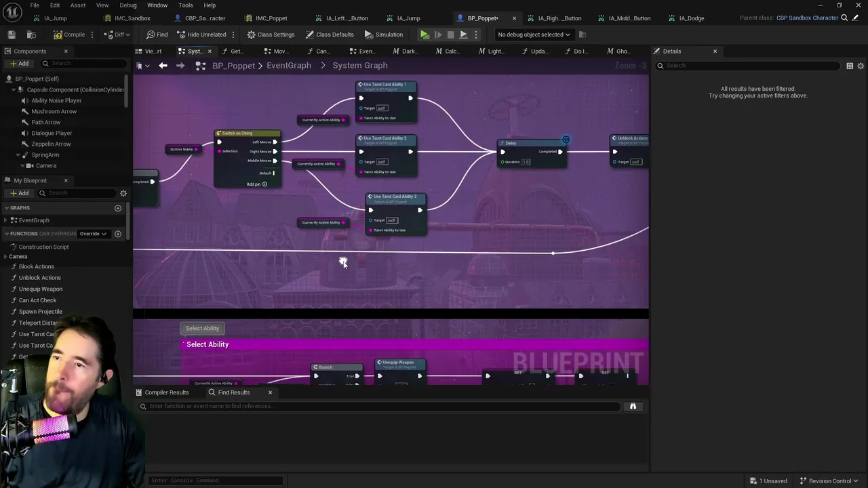Add a new component
868x488 pixels.
coord(19,64)
